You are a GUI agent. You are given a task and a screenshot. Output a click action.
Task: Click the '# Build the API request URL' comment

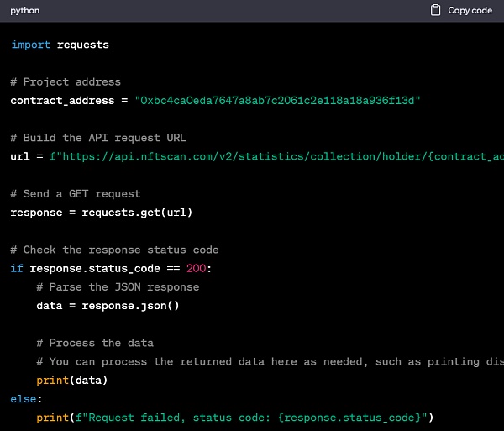98,138
